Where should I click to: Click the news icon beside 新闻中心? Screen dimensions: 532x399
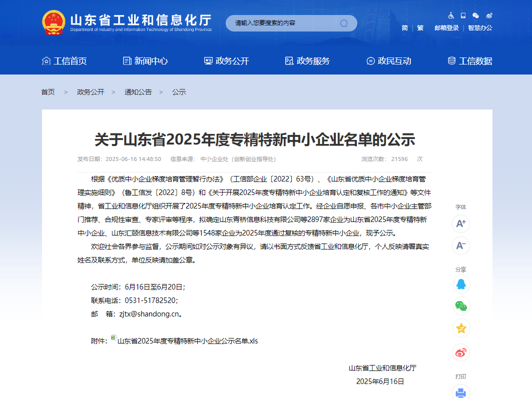tap(127, 61)
